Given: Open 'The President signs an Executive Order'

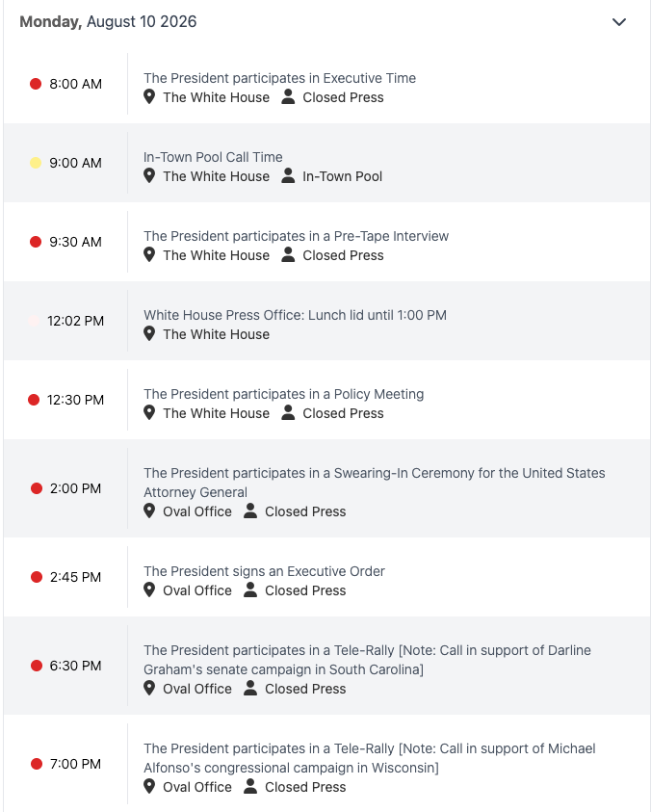Looking at the screenshot, I should (x=264, y=571).
